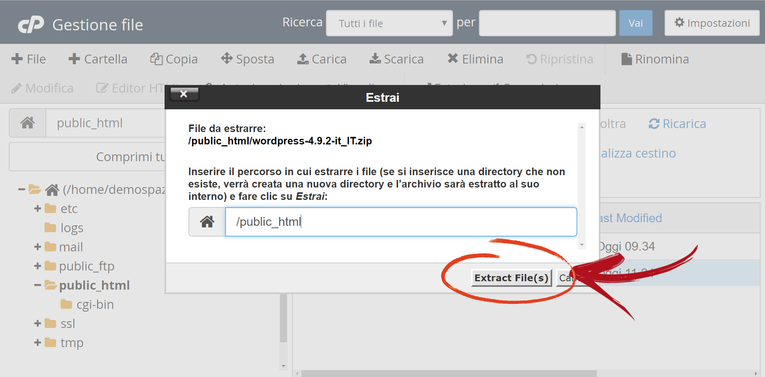The width and height of the screenshot is (765, 377).
Task: Click Rinomina in the toolbar
Action: 655,59
